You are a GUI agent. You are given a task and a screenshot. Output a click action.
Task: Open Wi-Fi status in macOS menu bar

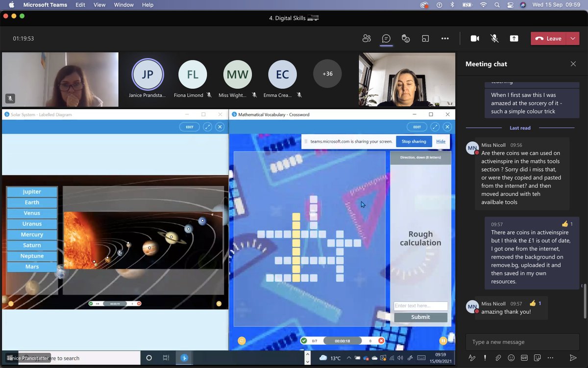pyautogui.click(x=484, y=5)
